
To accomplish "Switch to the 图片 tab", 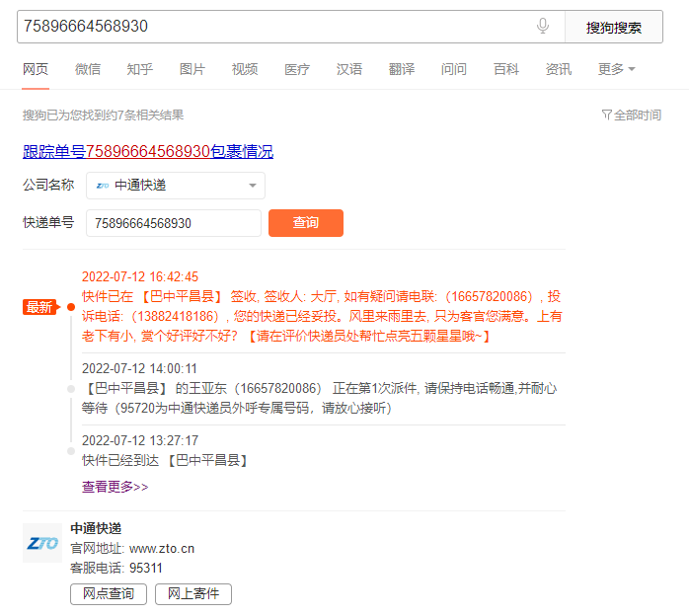I will (192, 69).
